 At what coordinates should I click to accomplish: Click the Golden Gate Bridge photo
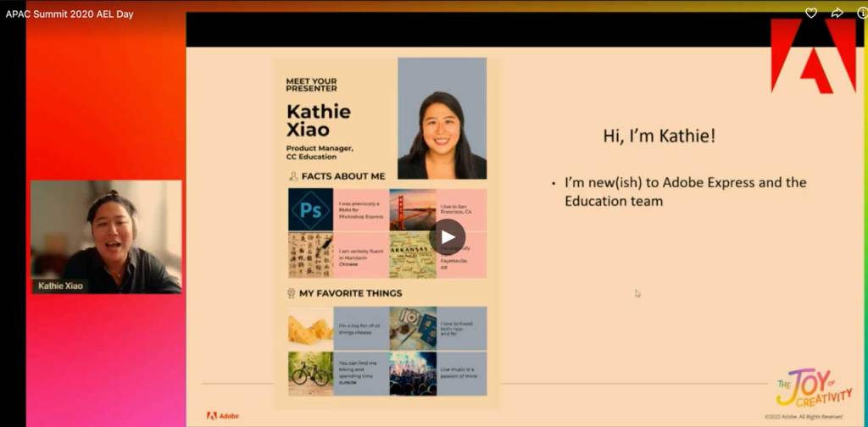[x=413, y=210]
